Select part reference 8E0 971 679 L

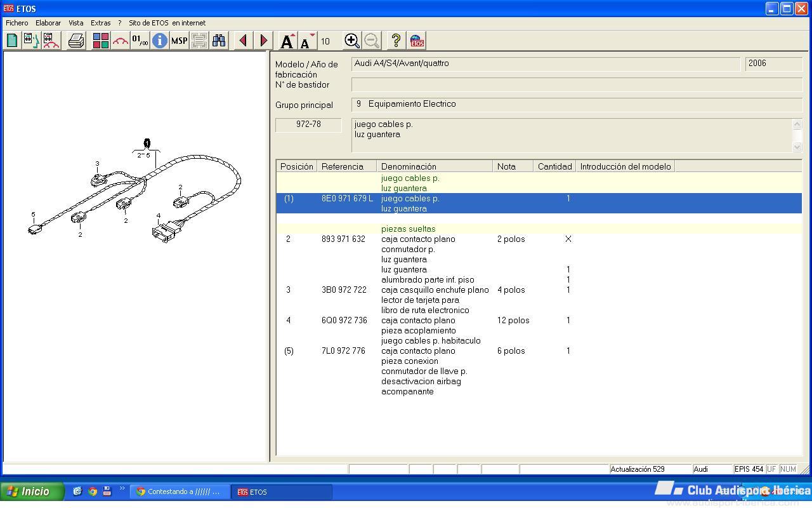click(347, 199)
